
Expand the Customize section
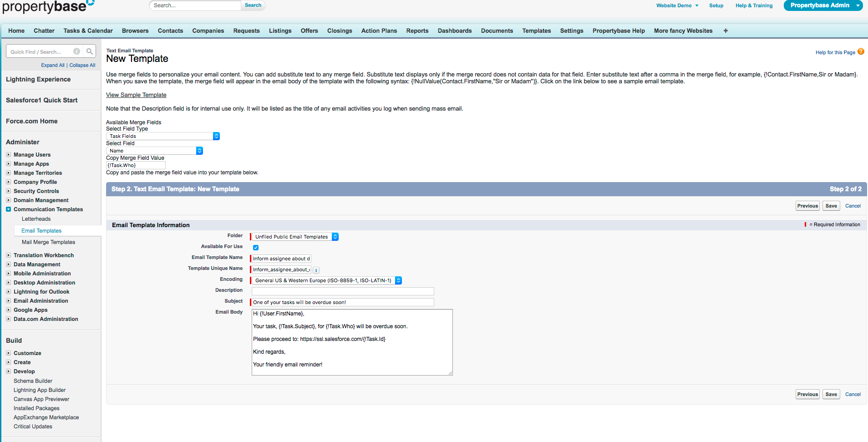coord(8,353)
